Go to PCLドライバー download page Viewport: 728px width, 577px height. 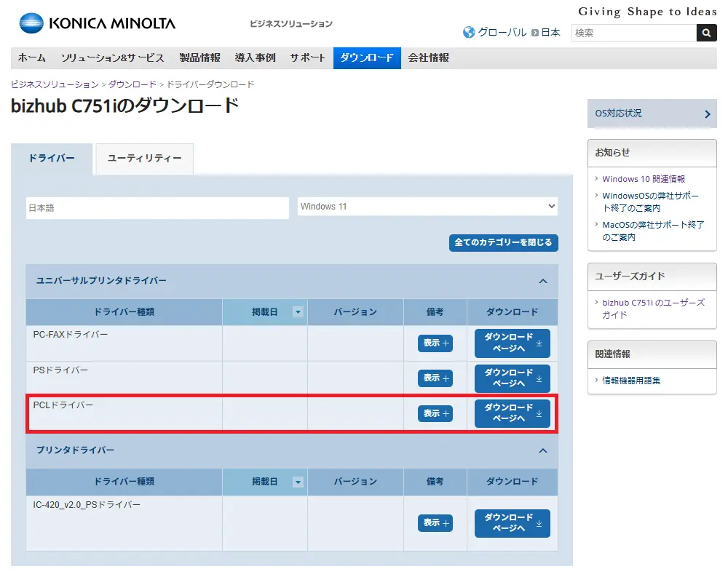512,413
